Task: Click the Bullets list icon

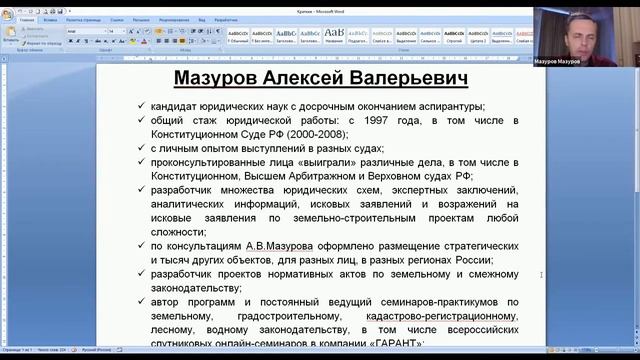Action: pyautogui.click(x=158, y=31)
